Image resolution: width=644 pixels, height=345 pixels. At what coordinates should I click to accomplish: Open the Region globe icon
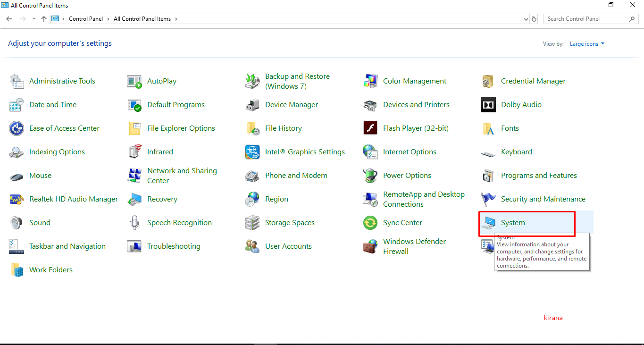coord(252,199)
